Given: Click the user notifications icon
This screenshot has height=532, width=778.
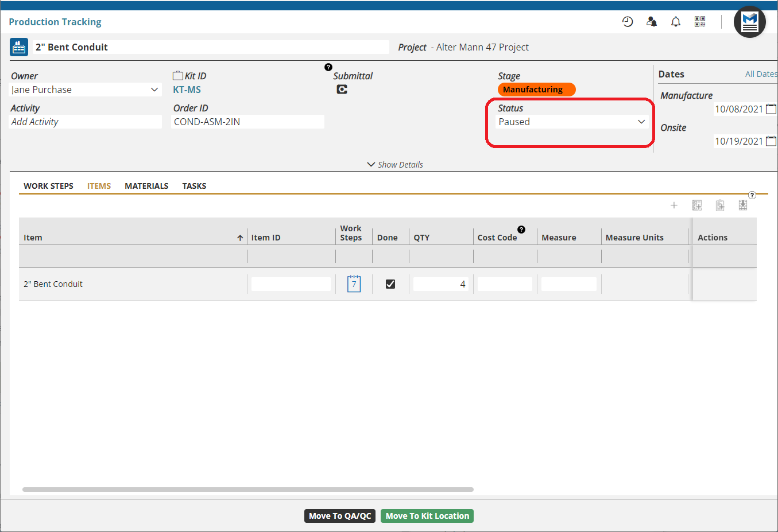Looking at the screenshot, I should [x=652, y=22].
